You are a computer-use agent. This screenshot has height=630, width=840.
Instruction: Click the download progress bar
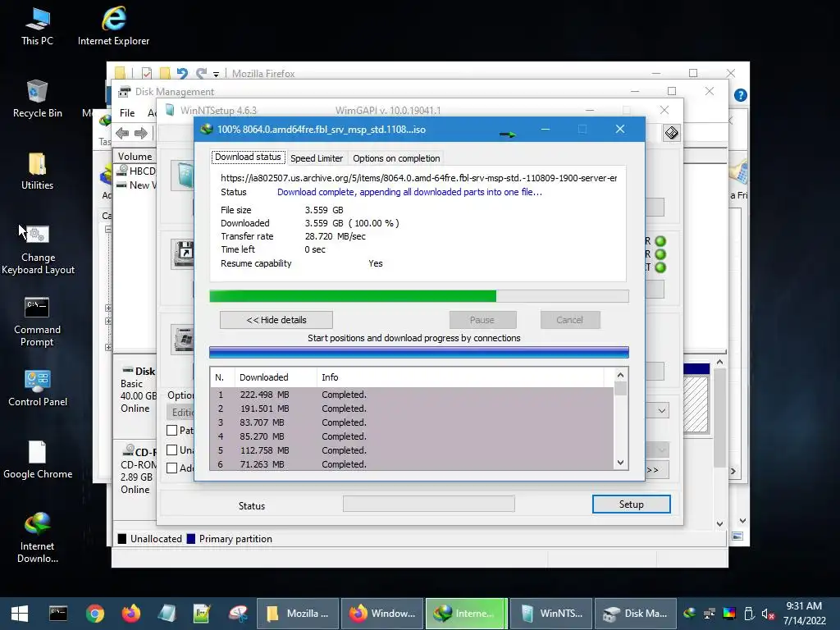tap(419, 296)
